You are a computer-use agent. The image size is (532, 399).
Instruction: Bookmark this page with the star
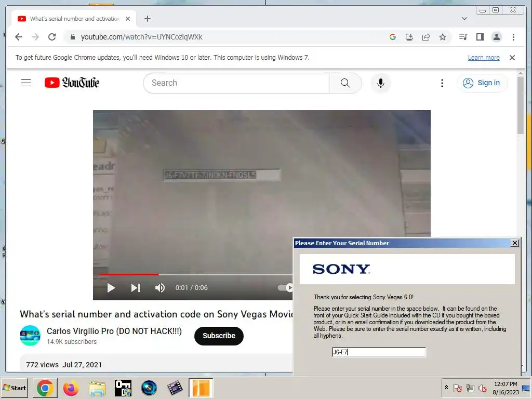(443, 37)
